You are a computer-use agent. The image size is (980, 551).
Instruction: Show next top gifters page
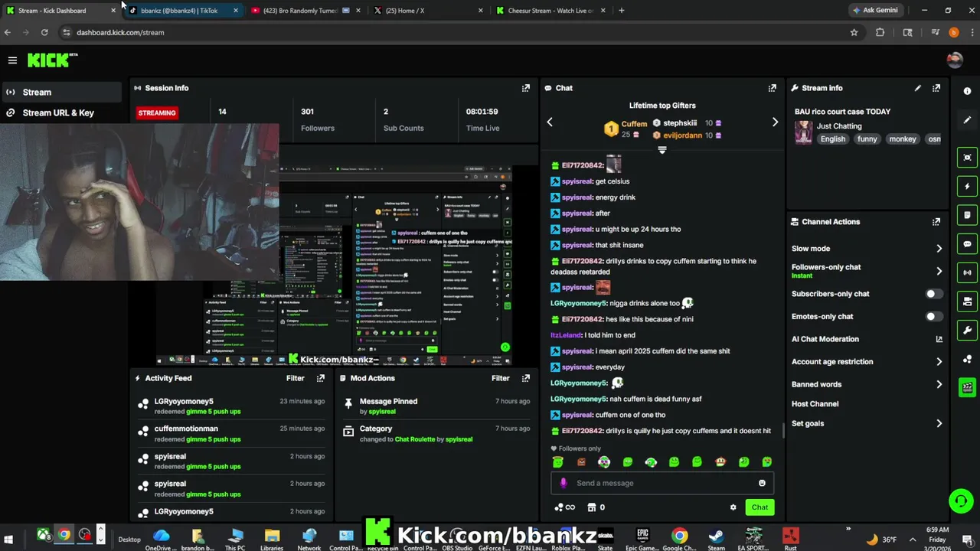click(x=775, y=122)
